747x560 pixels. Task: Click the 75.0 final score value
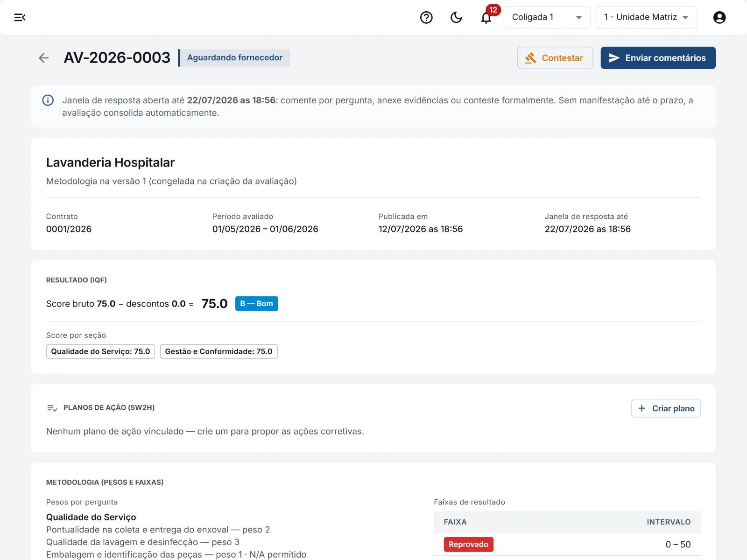click(x=214, y=304)
